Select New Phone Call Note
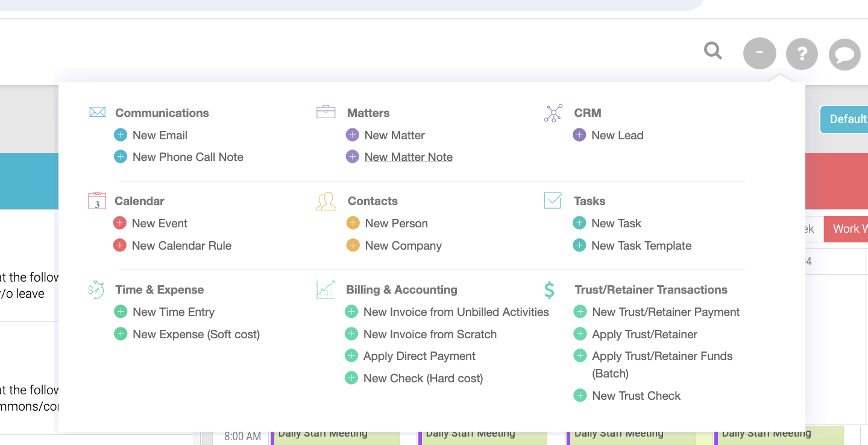The height and width of the screenshot is (445, 868). pos(188,157)
